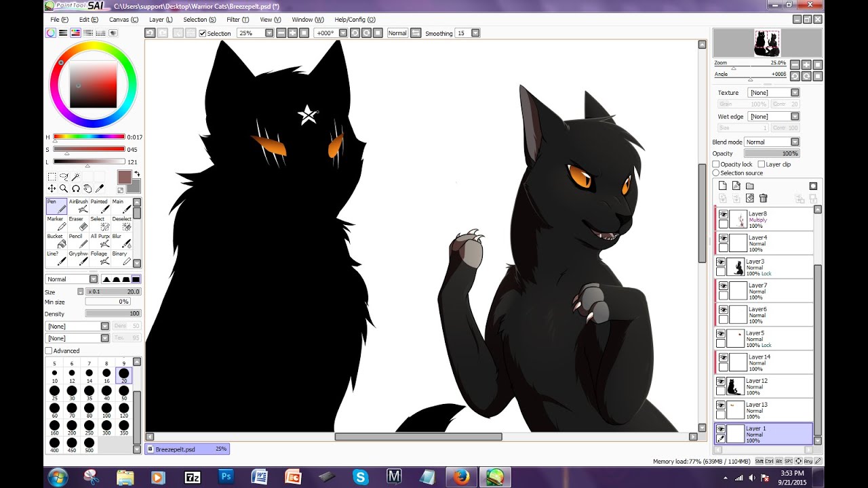Expand the Advanced brush settings checkbox

(x=49, y=350)
